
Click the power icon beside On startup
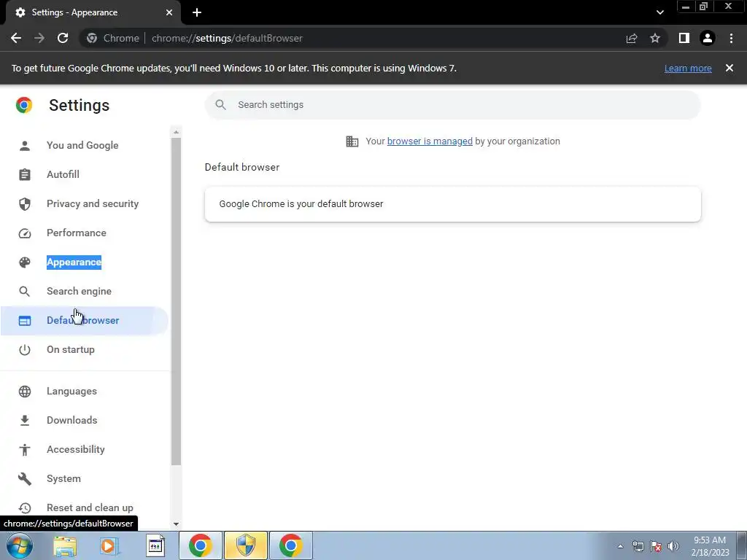point(25,350)
